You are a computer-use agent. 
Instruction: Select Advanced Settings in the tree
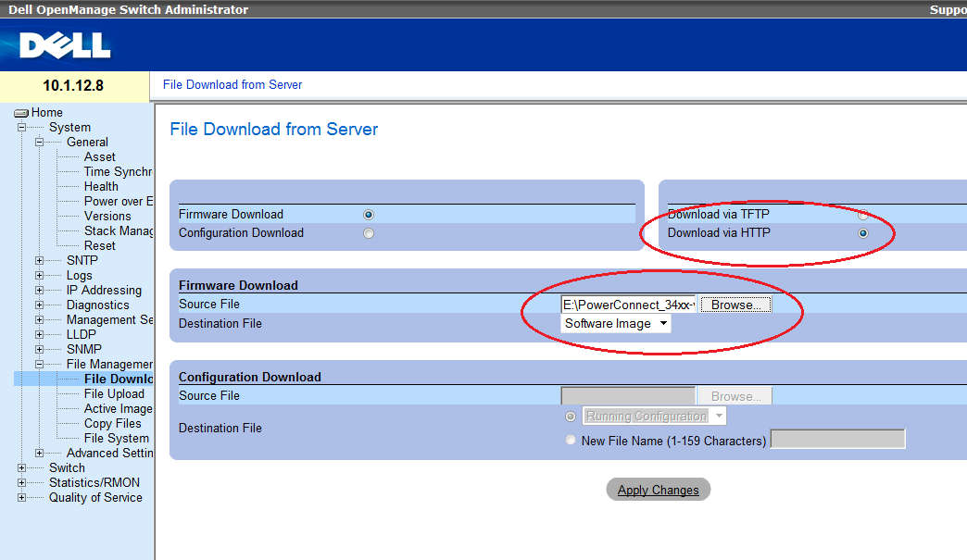click(x=109, y=453)
